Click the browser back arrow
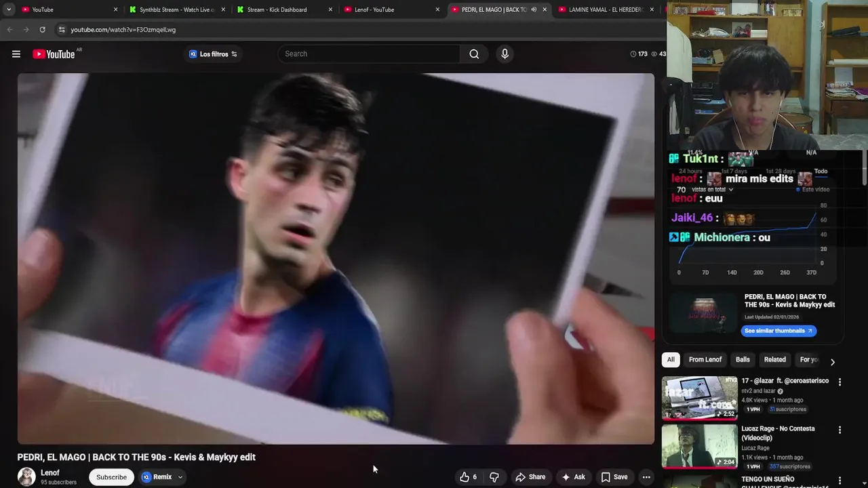Screen dimensions: 868x488 (9, 30)
